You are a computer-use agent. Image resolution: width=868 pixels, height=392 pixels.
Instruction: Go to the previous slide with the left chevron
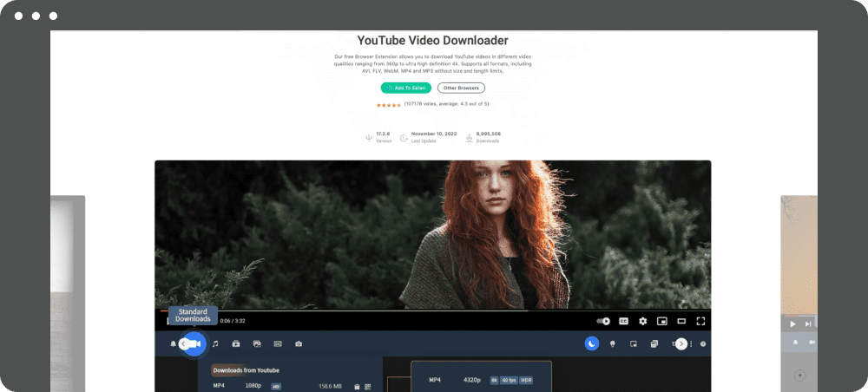click(x=183, y=344)
